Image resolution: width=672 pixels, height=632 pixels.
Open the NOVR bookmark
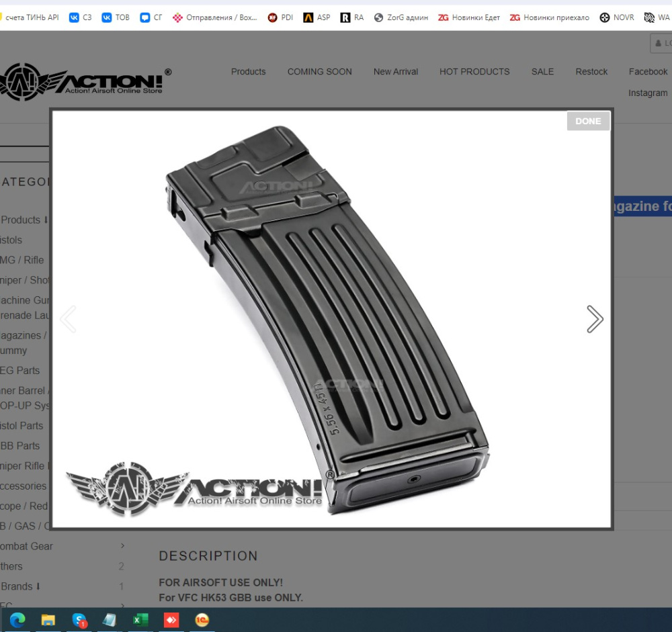617,17
